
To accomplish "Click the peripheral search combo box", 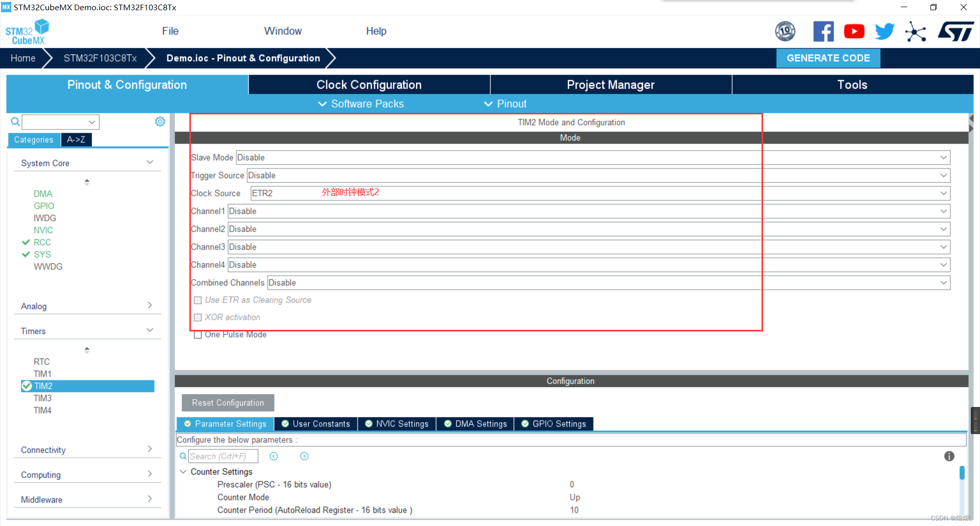I will click(60, 122).
